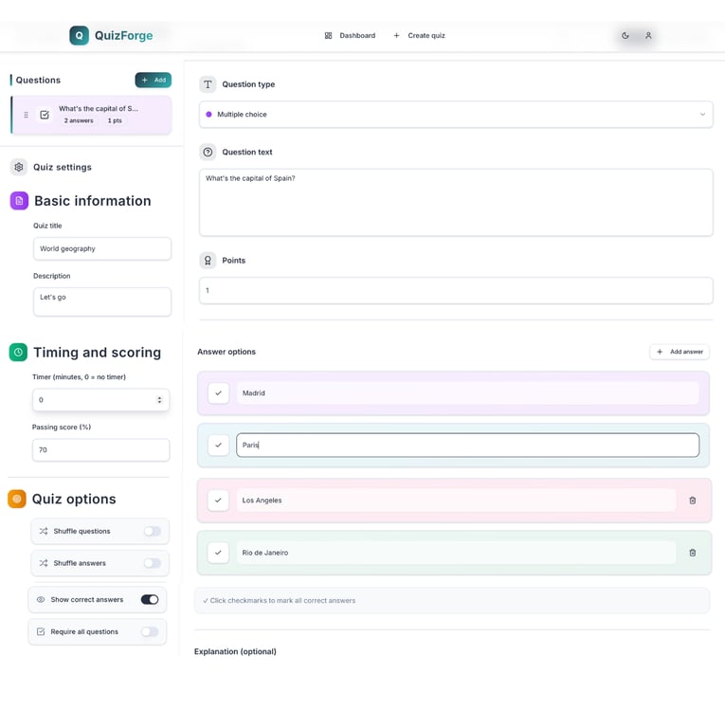The width and height of the screenshot is (725, 728).
Task: Delete the Los Angeles answer
Action: (692, 500)
